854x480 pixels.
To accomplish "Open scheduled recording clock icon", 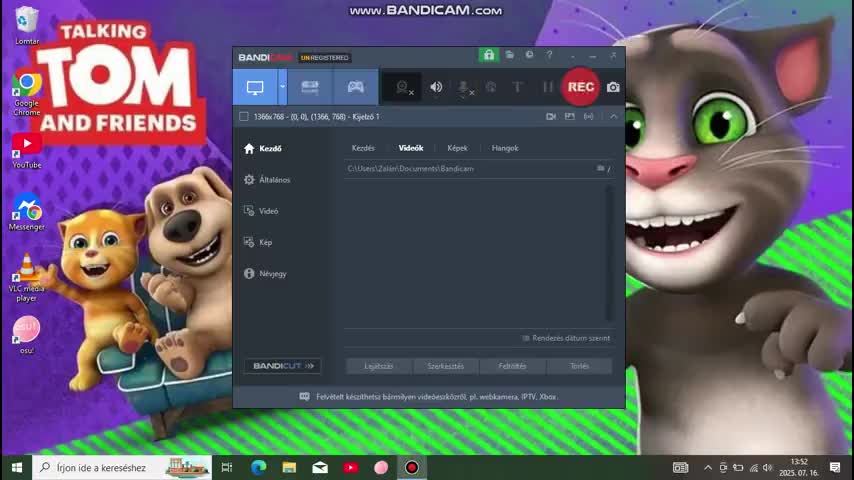I will pos(529,55).
